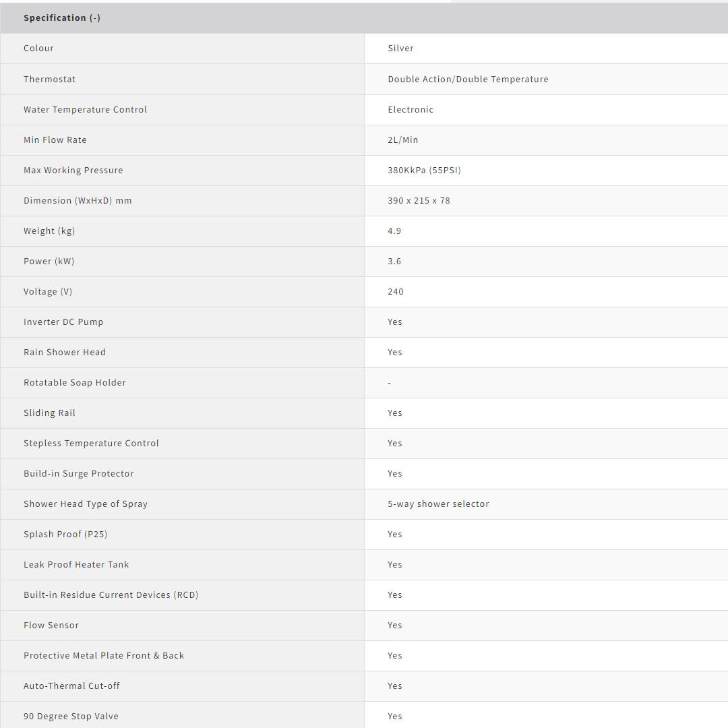Click the 390 x 215 x 78 dimension value

[419, 201]
